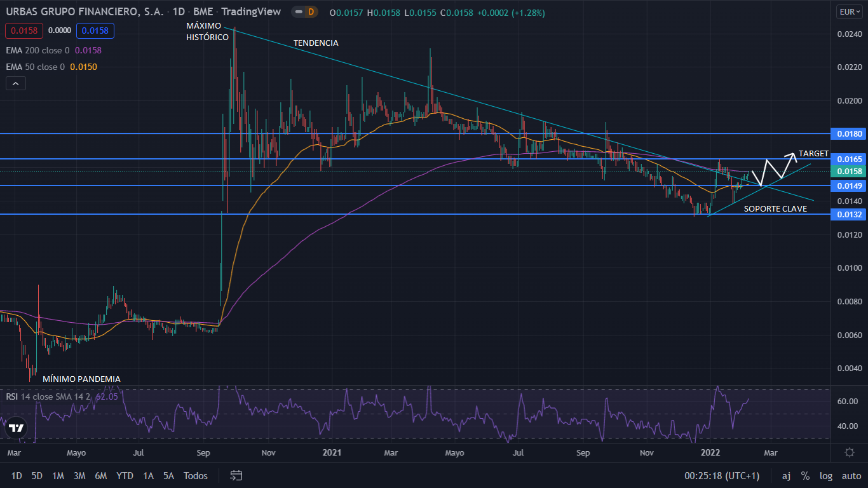The width and height of the screenshot is (868, 488).
Task: Toggle percentage scale mode
Action: (x=805, y=475)
